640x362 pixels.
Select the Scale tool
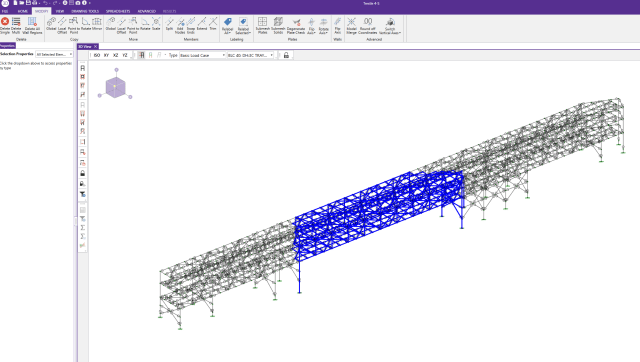(156, 24)
